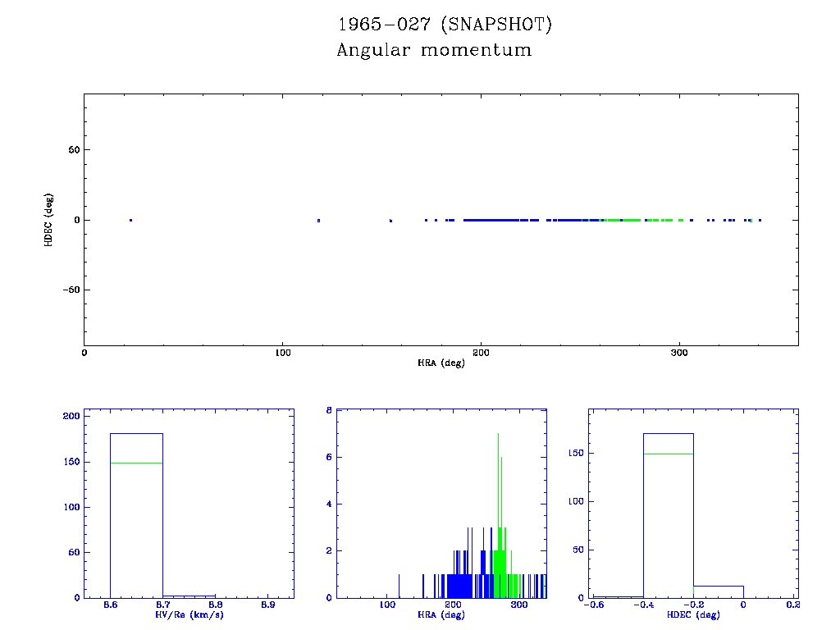Viewport: 840px width, 630px height.
Task: Click the vertical "HDEC (deg)" scatter plot axis label
Action: 49,220
